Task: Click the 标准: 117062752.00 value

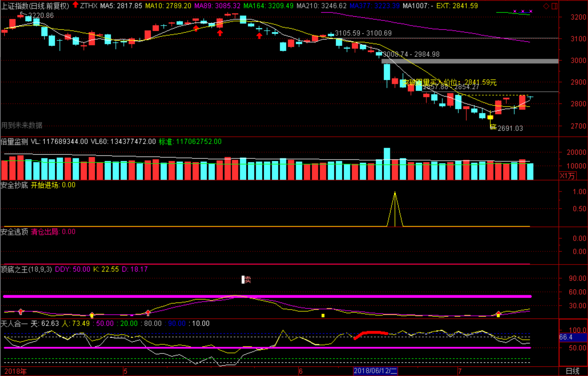Action: (x=190, y=141)
